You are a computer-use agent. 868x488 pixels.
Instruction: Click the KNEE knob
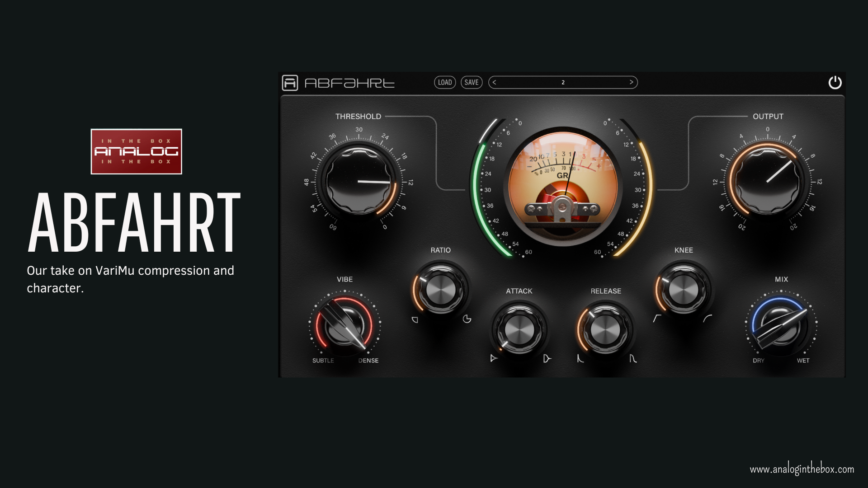pyautogui.click(x=684, y=289)
